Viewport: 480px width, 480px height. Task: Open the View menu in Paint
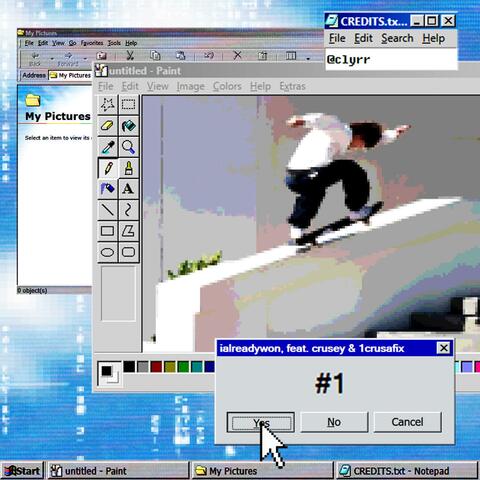(157, 86)
